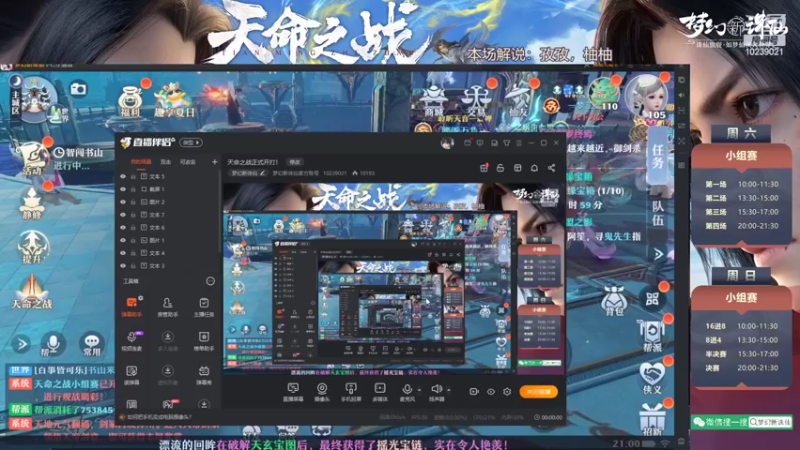This screenshot has height=450, width=800.
Task: Click the 修改 button beside the stream title
Action: click(x=295, y=162)
